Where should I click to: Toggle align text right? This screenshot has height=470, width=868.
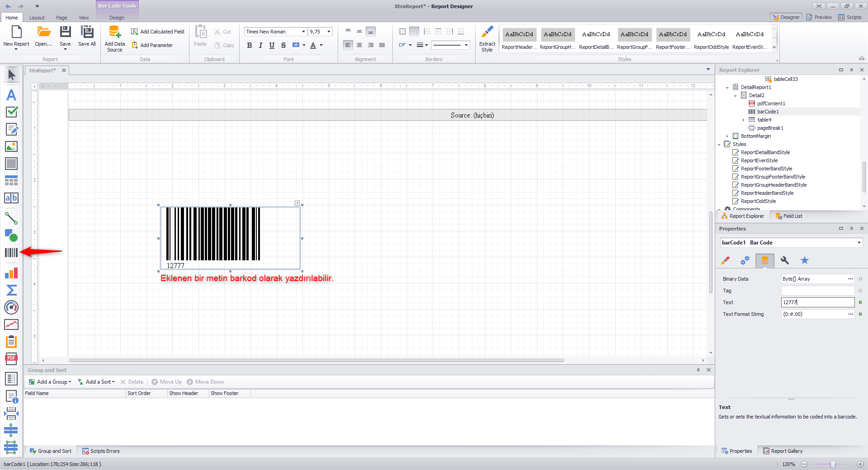(x=371, y=45)
